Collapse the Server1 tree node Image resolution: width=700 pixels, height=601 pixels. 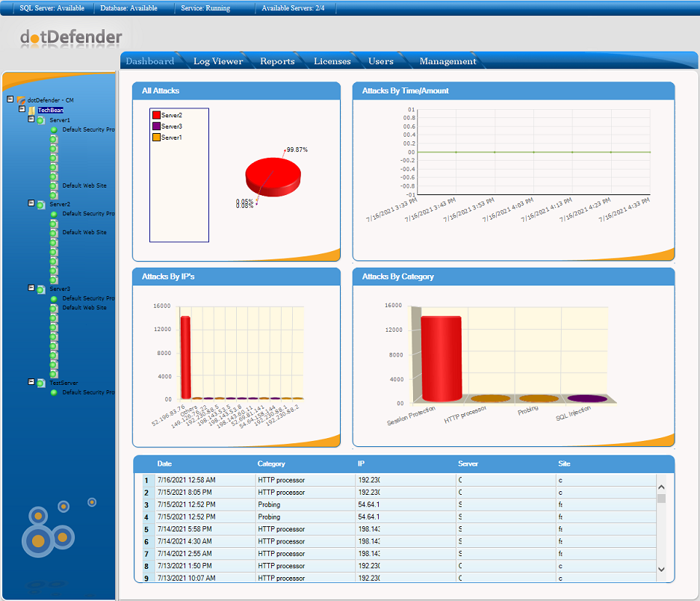point(31,119)
